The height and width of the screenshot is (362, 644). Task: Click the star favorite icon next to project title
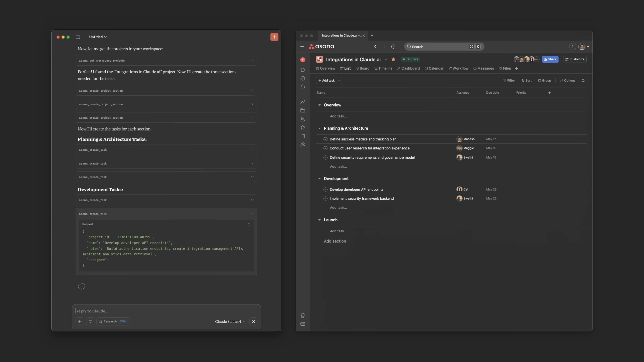click(x=393, y=59)
